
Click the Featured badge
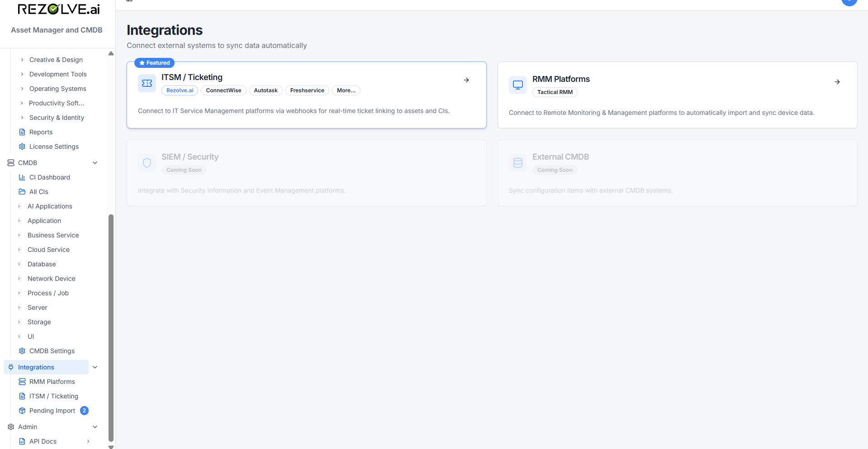tap(154, 63)
